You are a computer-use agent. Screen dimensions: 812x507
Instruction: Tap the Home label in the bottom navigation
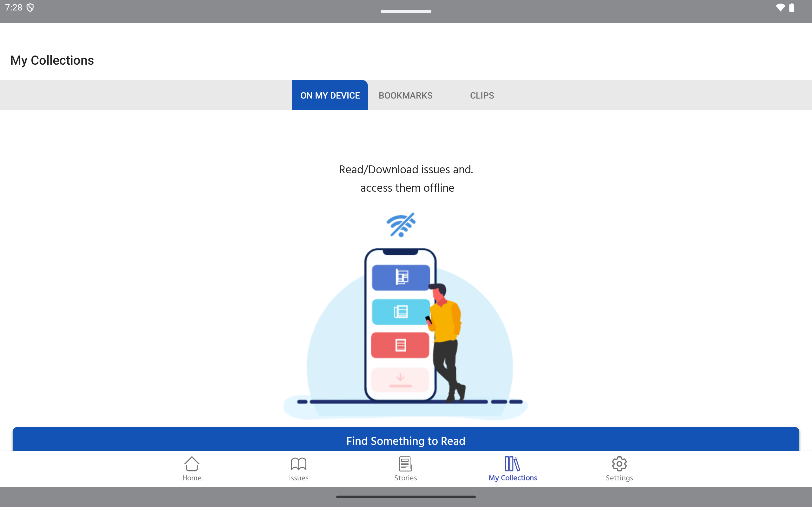click(x=192, y=478)
